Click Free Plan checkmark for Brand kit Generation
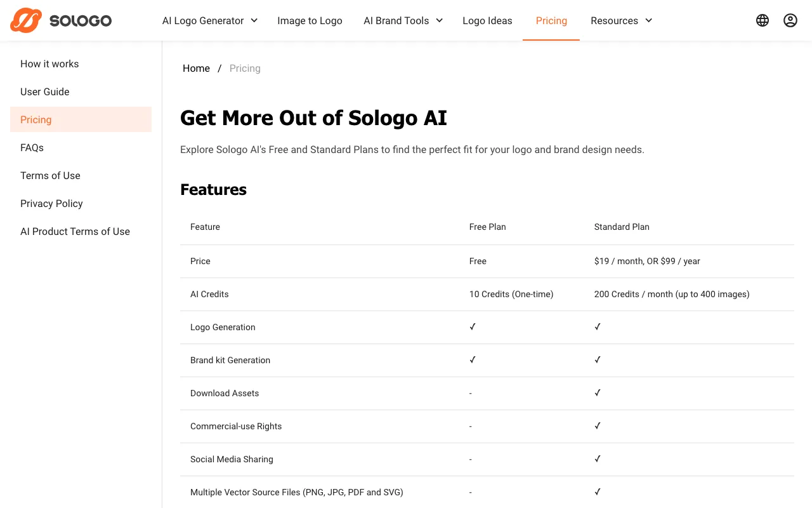This screenshot has height=508, width=812. click(473, 359)
